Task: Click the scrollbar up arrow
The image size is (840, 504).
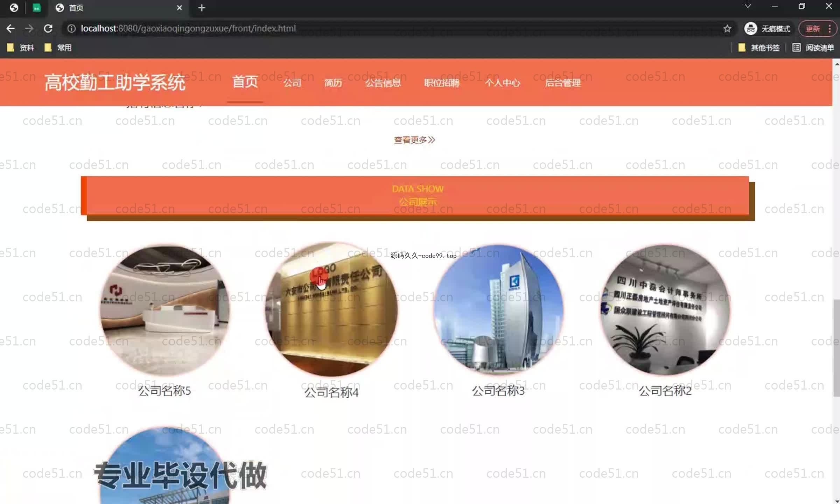Action: pyautogui.click(x=836, y=64)
